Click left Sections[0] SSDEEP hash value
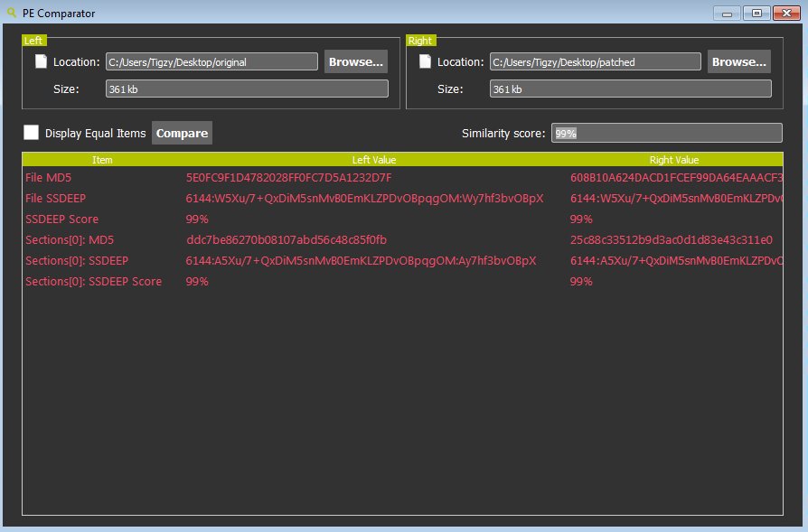The image size is (808, 532). coord(361,261)
